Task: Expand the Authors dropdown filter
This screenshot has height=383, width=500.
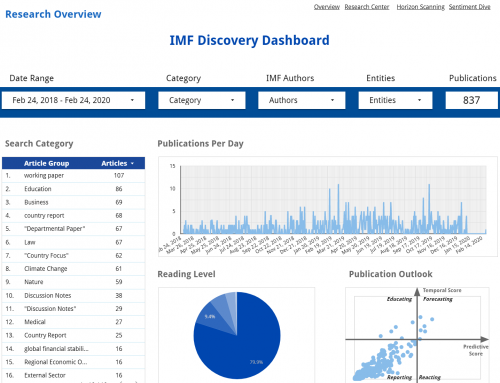Action: pos(302,100)
